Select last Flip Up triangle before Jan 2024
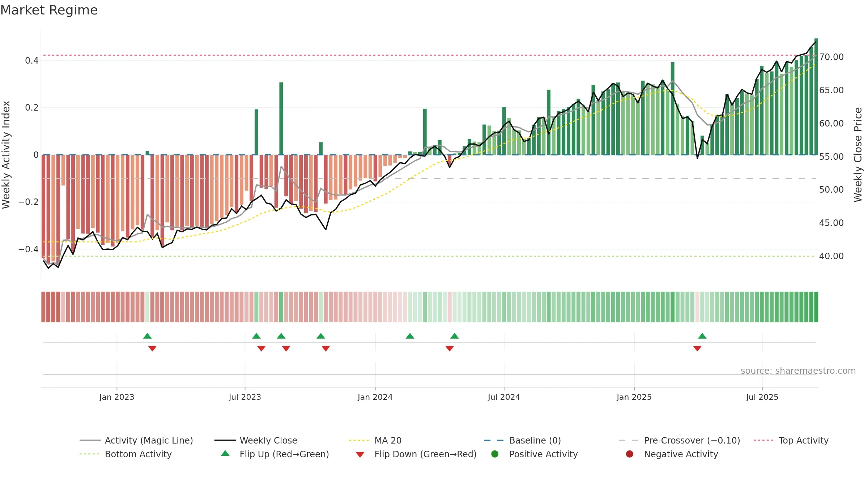 [321, 336]
